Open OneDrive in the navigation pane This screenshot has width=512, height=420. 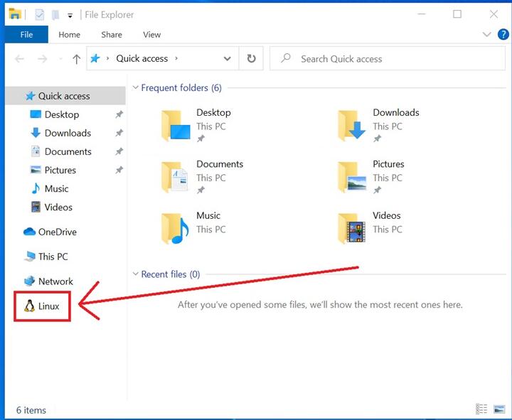tap(58, 232)
